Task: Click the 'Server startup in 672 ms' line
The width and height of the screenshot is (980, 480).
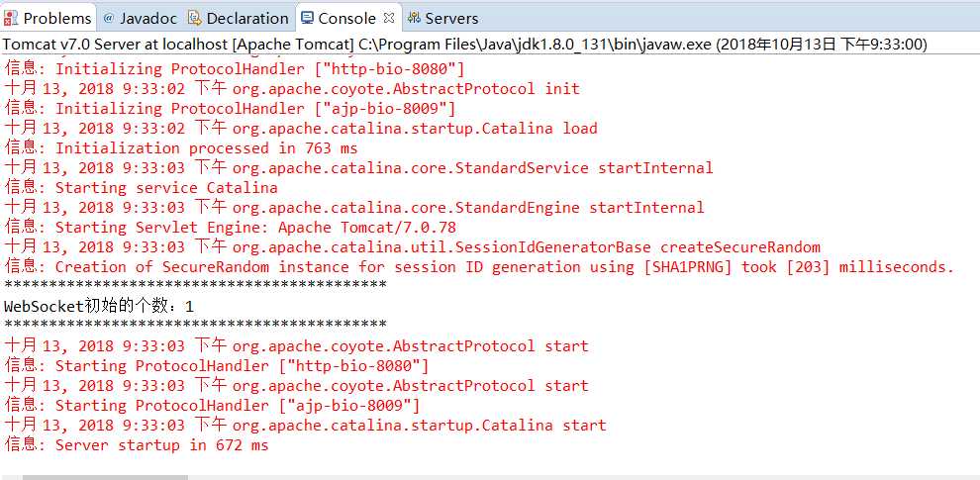Action: 137,445
